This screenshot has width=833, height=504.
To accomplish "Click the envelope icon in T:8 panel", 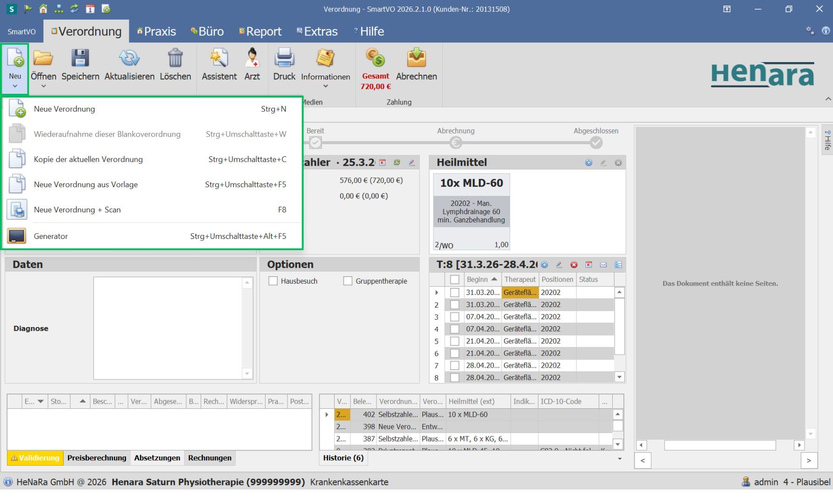I will pos(603,265).
